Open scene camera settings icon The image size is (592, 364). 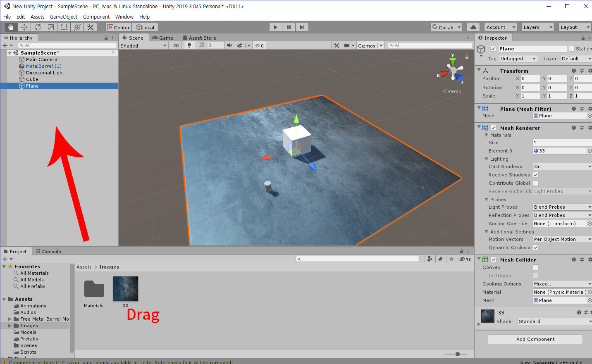pyautogui.click(x=347, y=45)
